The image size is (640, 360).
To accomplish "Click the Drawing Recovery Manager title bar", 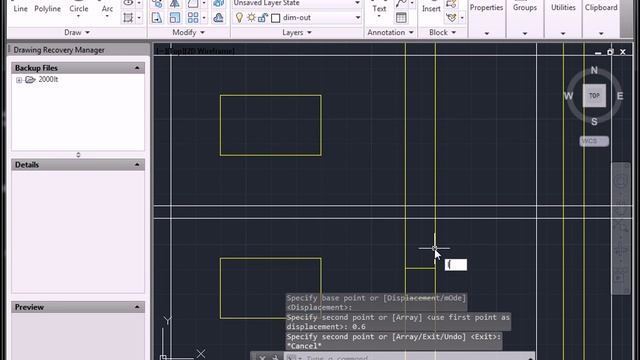I will pyautogui.click(x=78, y=50).
